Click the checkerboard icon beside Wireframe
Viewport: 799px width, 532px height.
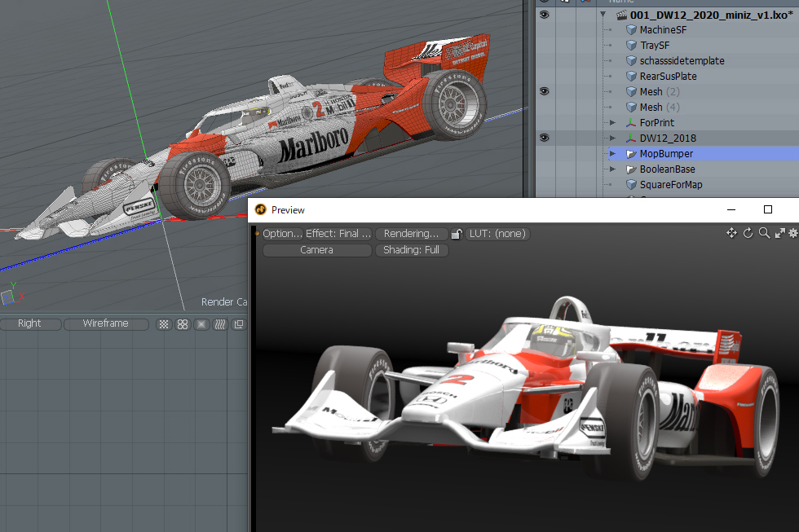click(x=164, y=324)
